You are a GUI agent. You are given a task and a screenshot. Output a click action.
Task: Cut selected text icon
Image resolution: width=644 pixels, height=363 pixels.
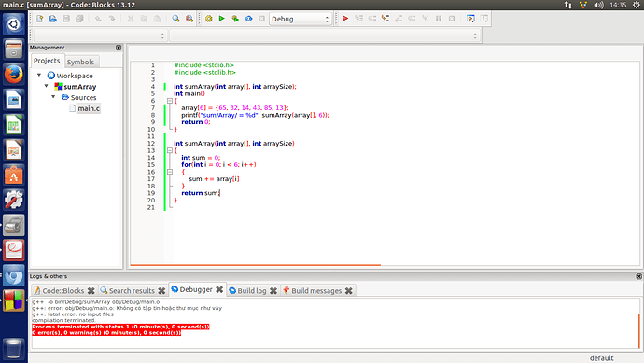coord(131,19)
